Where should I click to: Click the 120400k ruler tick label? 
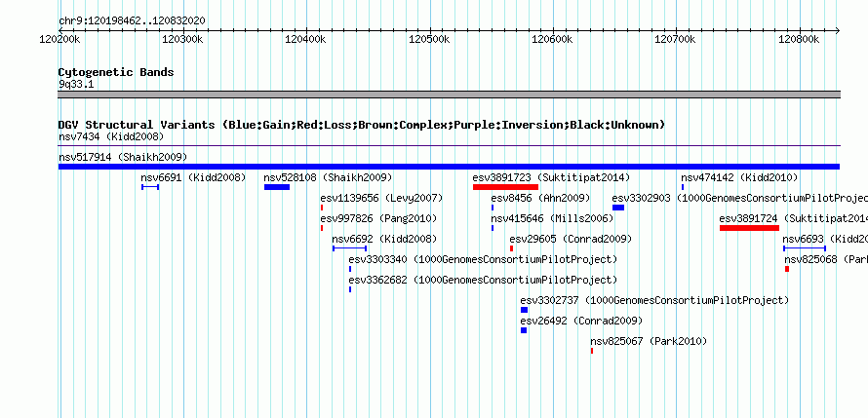(x=305, y=39)
